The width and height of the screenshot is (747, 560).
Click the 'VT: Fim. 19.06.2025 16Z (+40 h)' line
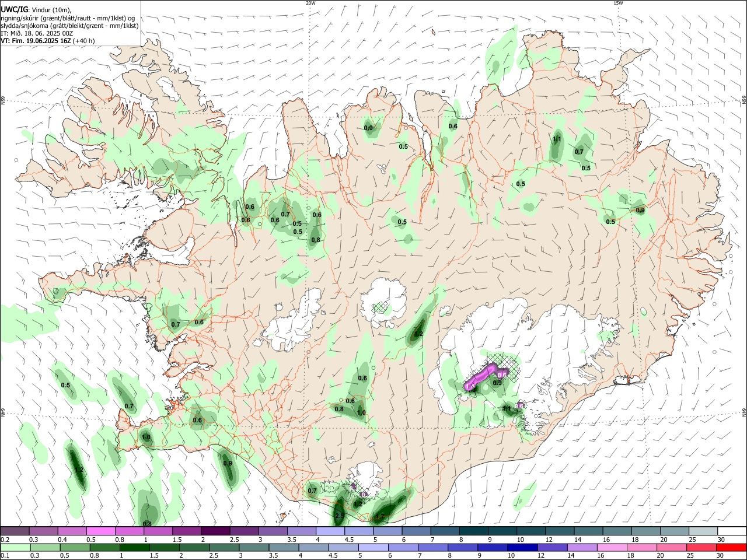(47, 41)
